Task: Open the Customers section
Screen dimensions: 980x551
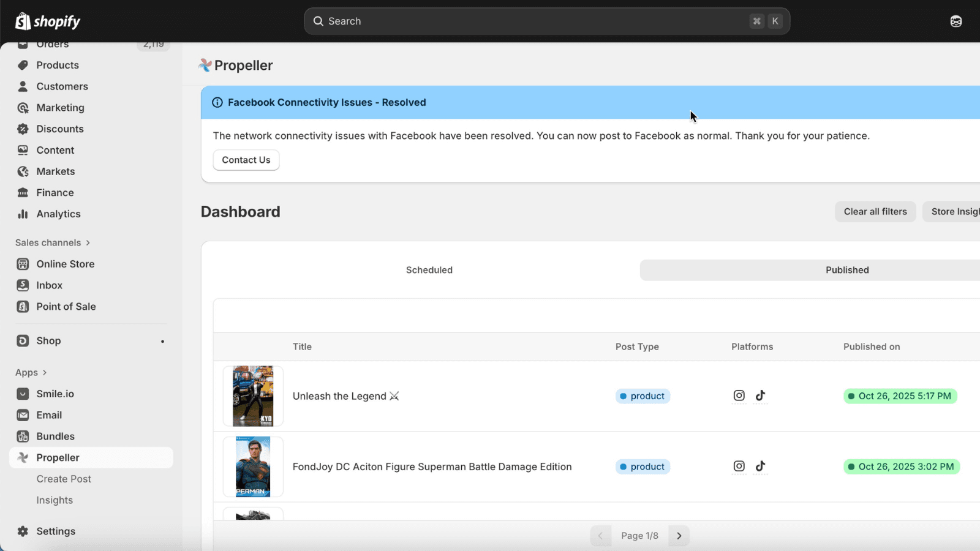Action: click(x=62, y=86)
